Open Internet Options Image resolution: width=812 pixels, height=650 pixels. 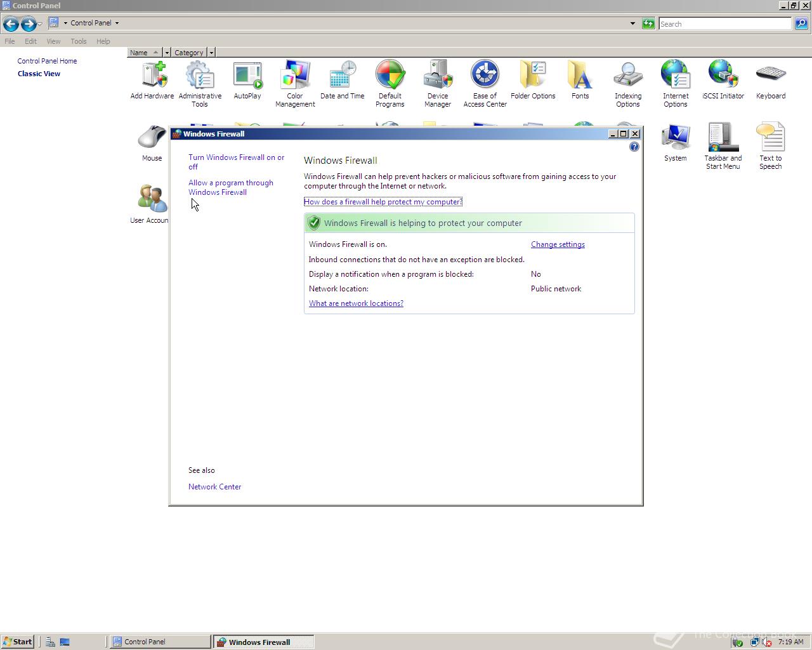676,84
